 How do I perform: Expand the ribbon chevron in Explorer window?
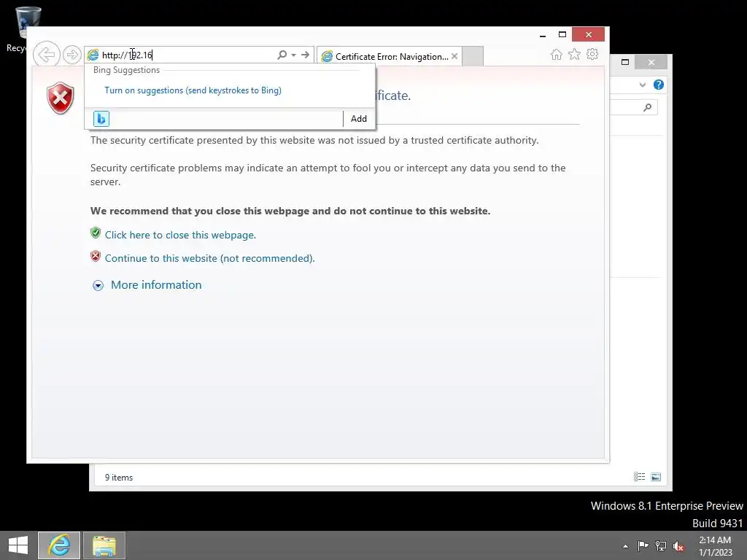(643, 85)
